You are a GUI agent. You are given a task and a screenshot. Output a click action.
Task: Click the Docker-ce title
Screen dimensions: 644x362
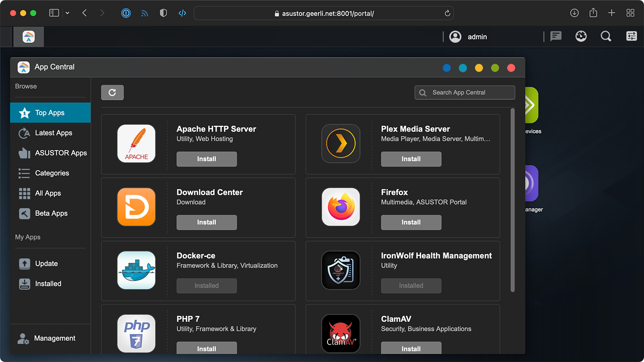click(196, 256)
